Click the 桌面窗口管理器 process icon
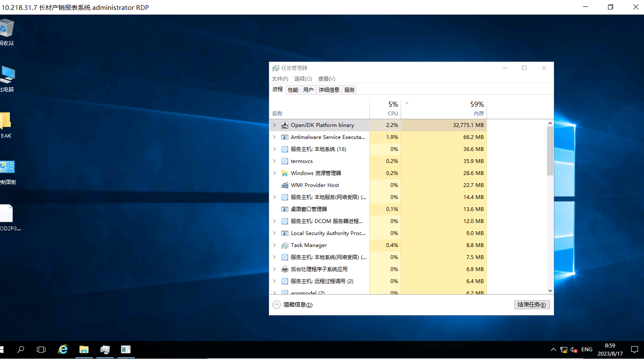Image resolution: width=644 pixels, height=359 pixels. point(285,209)
